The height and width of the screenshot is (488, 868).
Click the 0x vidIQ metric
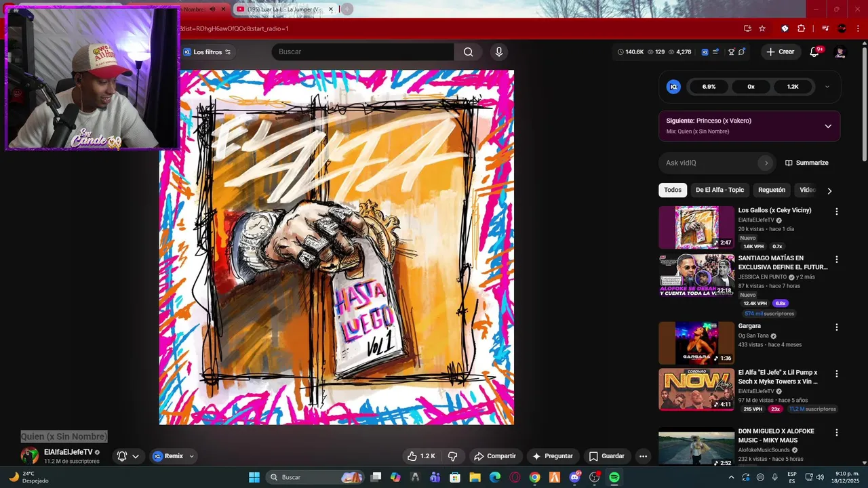(x=751, y=87)
